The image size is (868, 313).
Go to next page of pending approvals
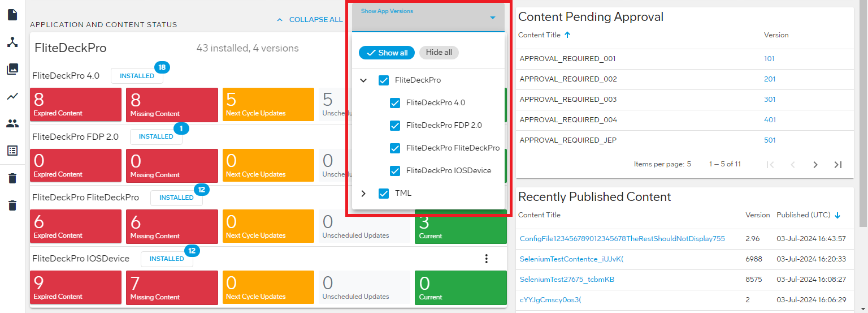(815, 165)
